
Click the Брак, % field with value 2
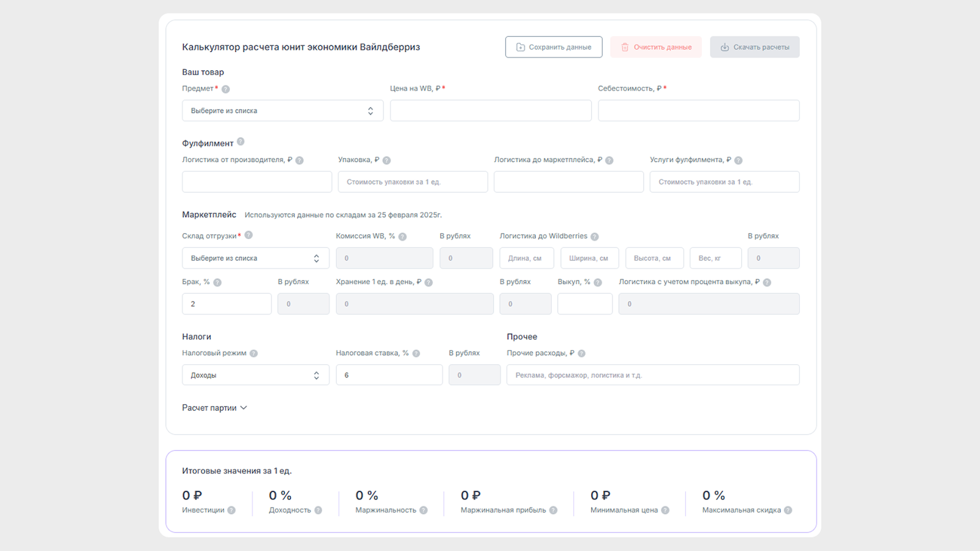[x=227, y=304]
